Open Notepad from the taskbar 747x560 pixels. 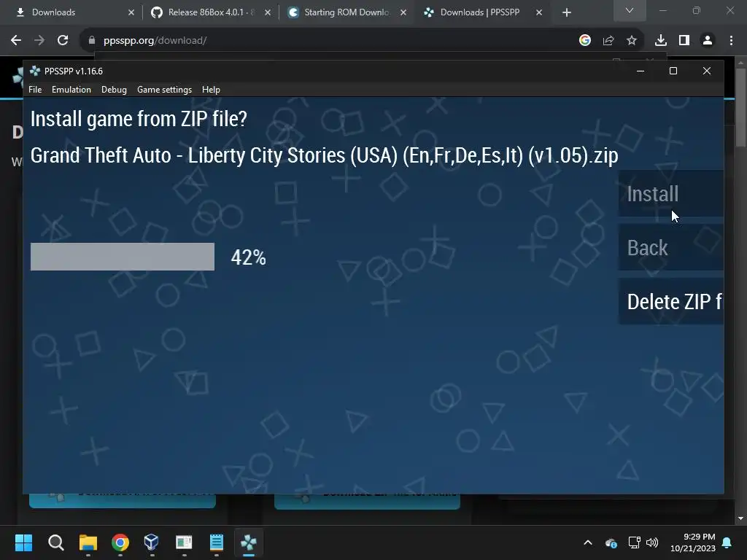point(216,542)
